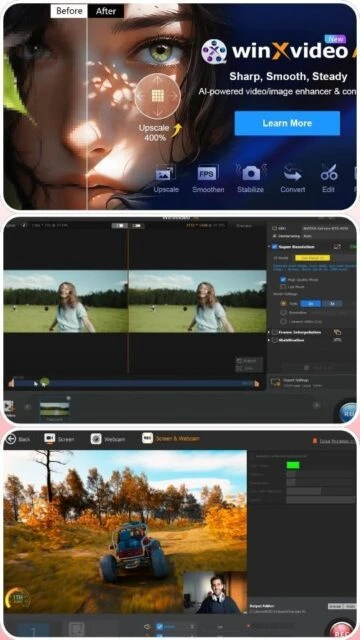Expand the Frame Interpolation section
This screenshot has width=360, height=640.
coord(269,332)
